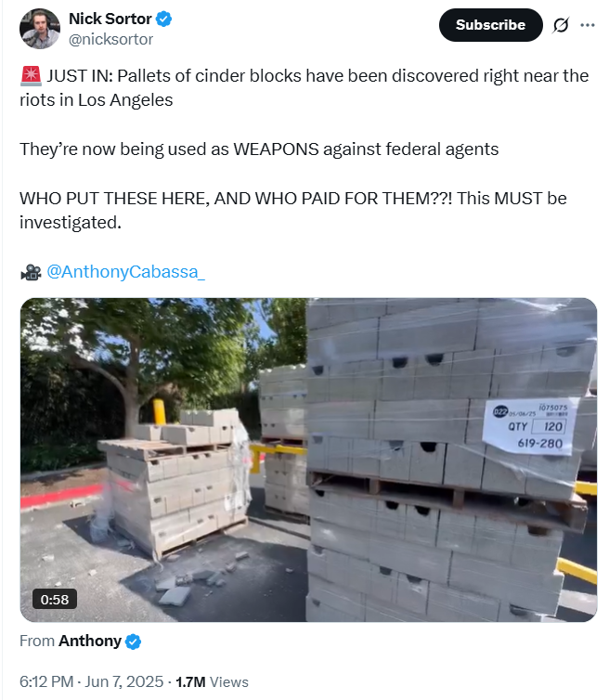Open the @nicksortor handle link
Viewport: 609px width, 700px height.
(x=110, y=39)
